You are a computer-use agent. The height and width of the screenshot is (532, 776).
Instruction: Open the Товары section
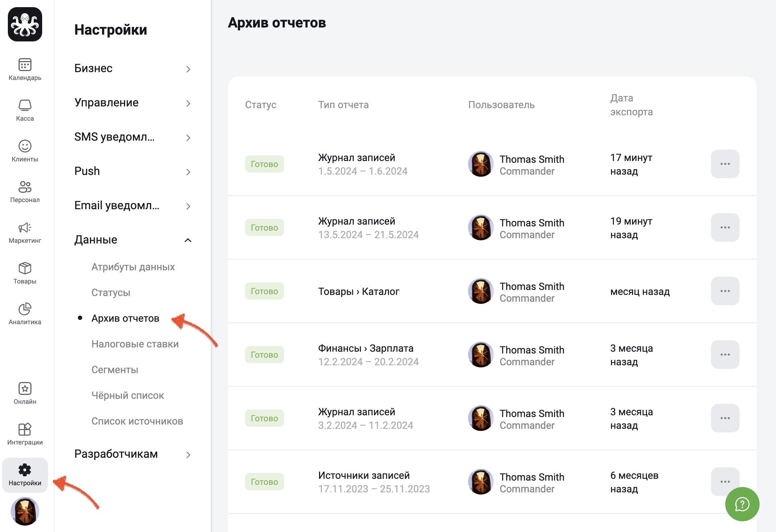coord(25,273)
